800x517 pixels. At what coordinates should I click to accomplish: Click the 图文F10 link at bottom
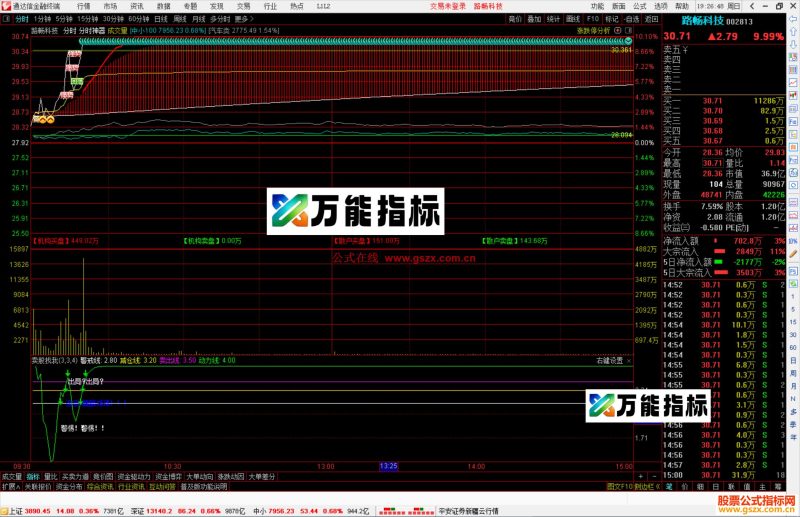point(620,487)
